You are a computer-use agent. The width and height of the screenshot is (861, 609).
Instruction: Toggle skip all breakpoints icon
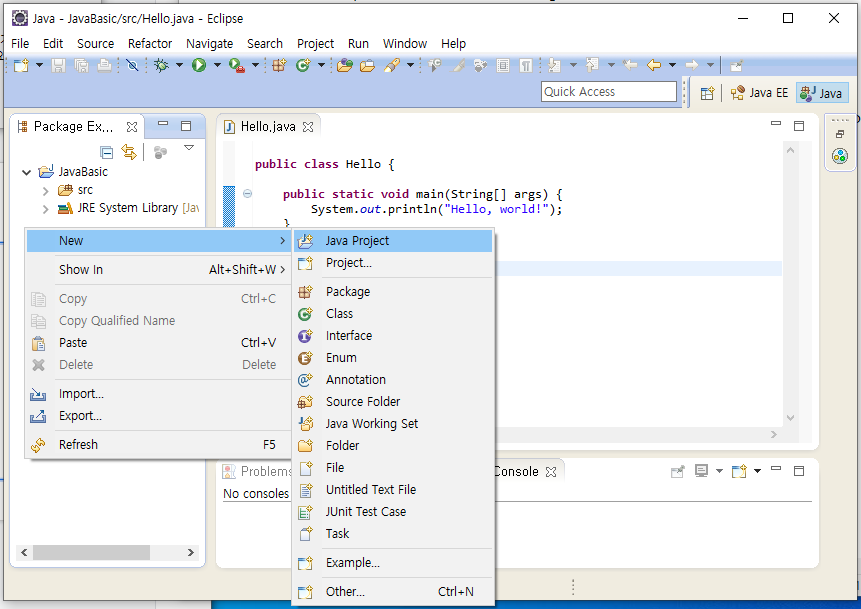click(132, 65)
